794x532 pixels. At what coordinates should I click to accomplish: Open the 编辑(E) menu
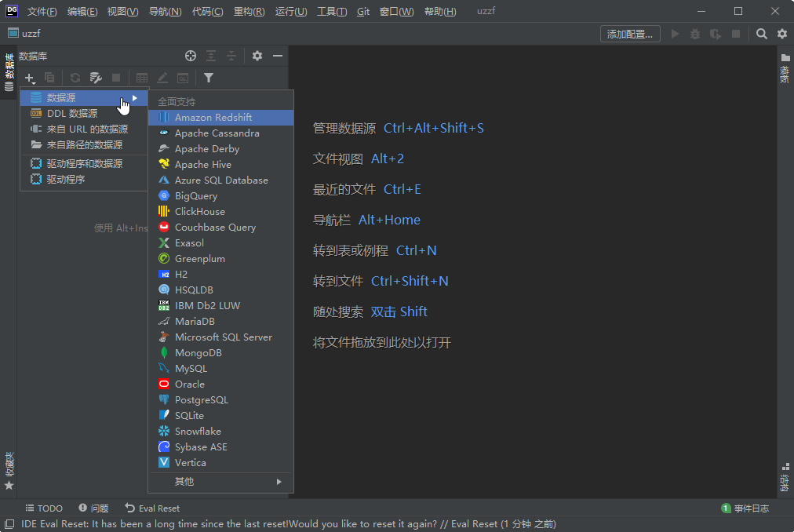pos(82,11)
